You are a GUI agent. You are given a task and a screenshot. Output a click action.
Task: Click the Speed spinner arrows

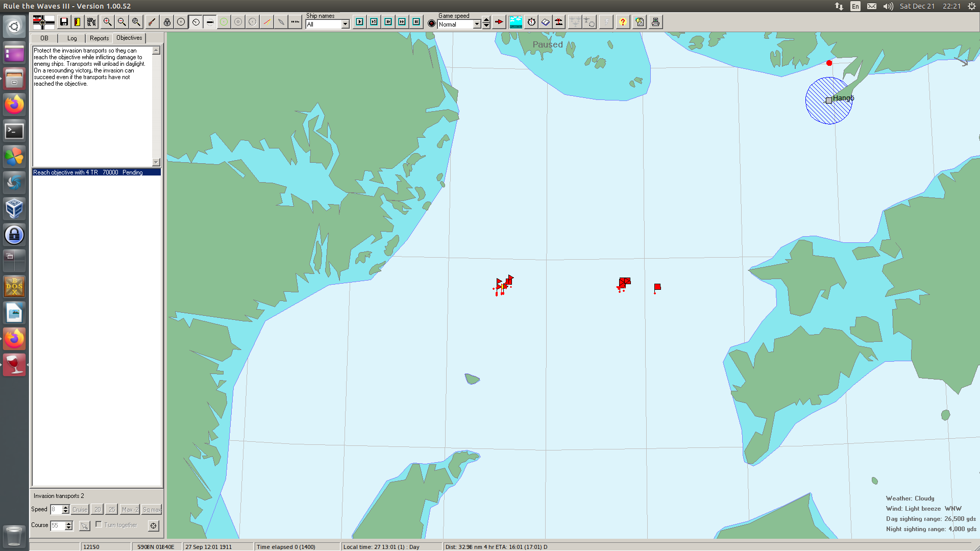tap(65, 510)
